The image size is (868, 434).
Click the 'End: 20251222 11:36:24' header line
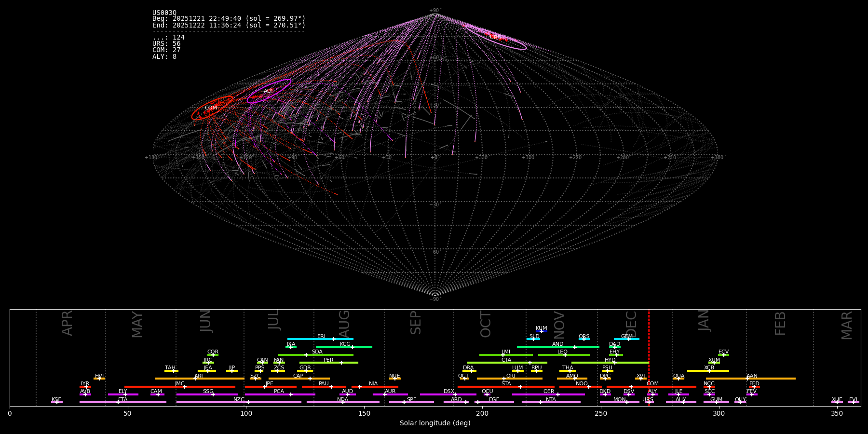point(229,25)
